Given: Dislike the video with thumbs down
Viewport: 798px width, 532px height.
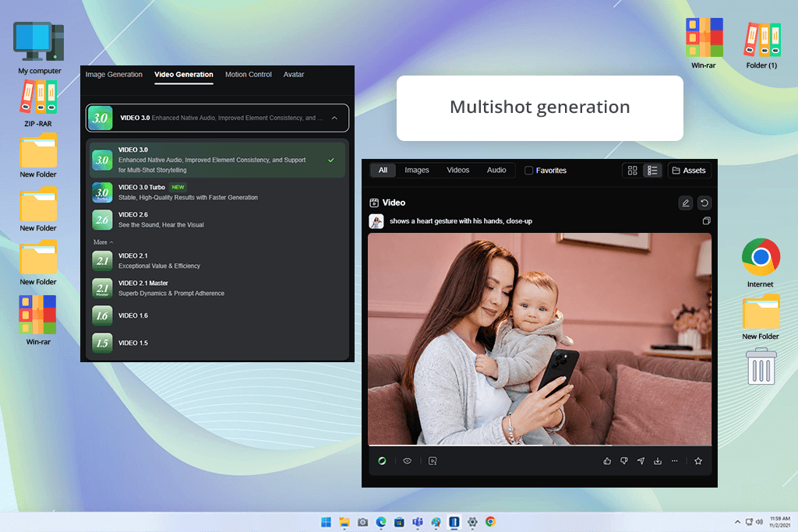Looking at the screenshot, I should [624, 461].
